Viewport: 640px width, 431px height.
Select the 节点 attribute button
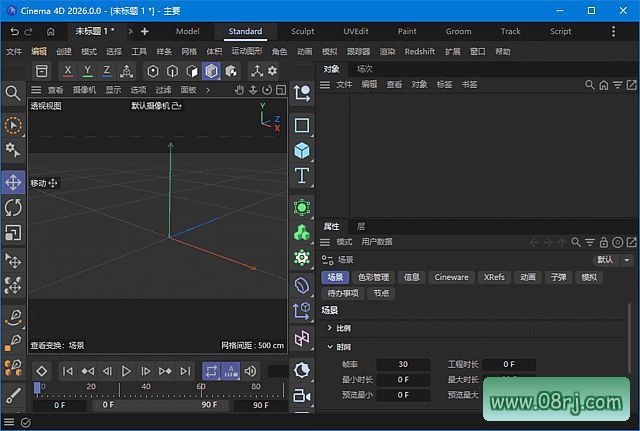point(381,293)
